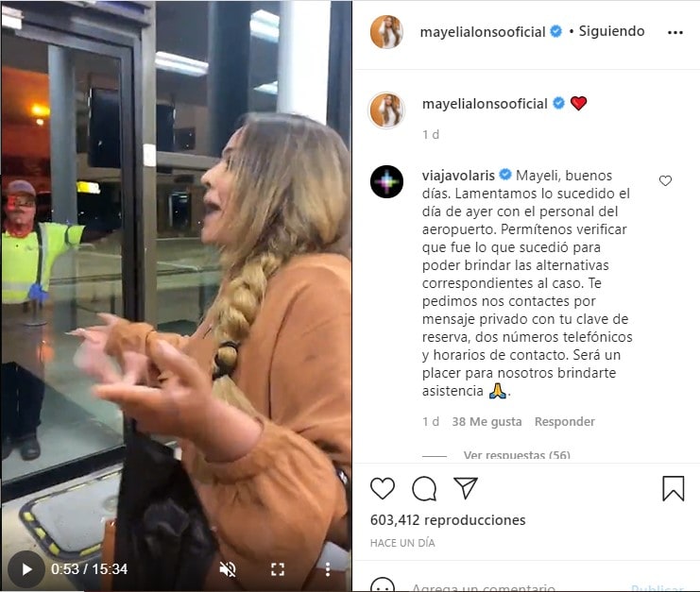Click the header profile picture
The height and width of the screenshot is (592, 700).
point(386,32)
